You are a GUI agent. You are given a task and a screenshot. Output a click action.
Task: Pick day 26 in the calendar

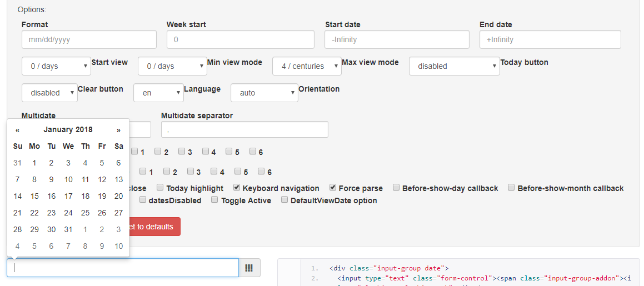pos(102,213)
